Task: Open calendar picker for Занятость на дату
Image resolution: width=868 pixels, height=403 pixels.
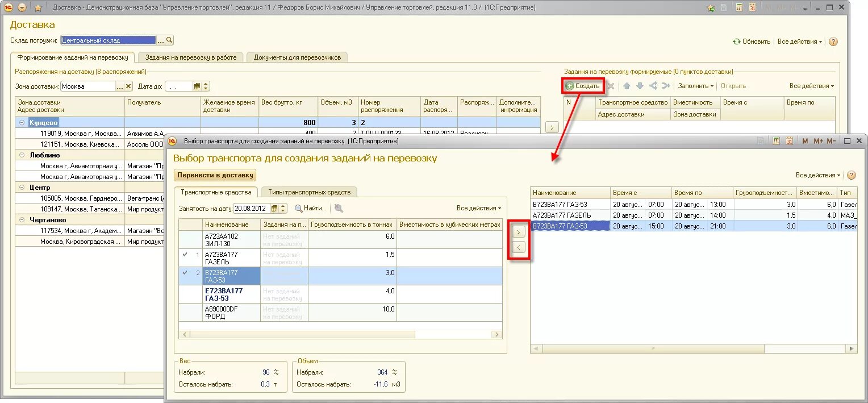Action: click(274, 209)
